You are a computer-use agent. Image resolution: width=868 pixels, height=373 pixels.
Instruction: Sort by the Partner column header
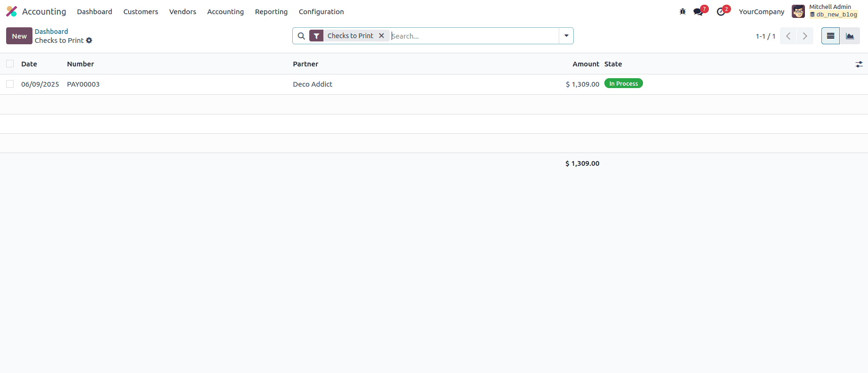click(305, 64)
